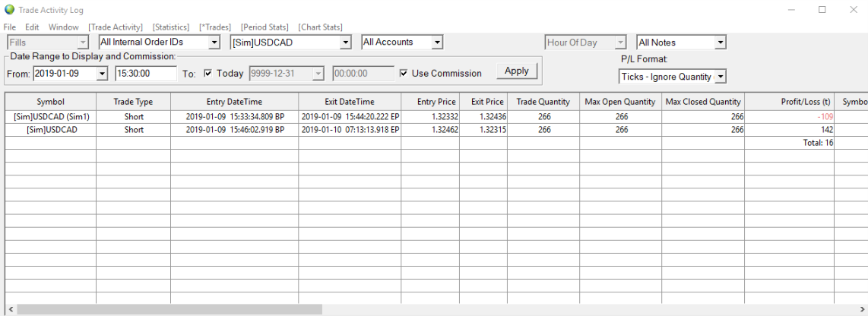This screenshot has height=316, width=868.
Task: Open the File menu
Action: click(9, 27)
